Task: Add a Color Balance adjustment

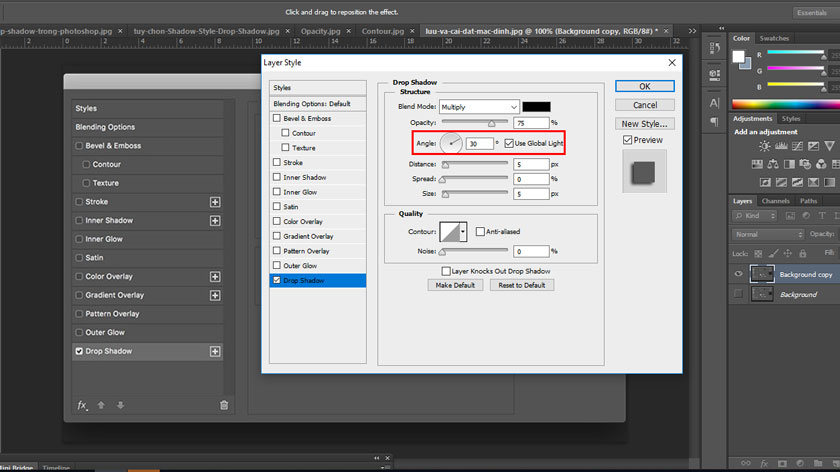Action: point(773,164)
